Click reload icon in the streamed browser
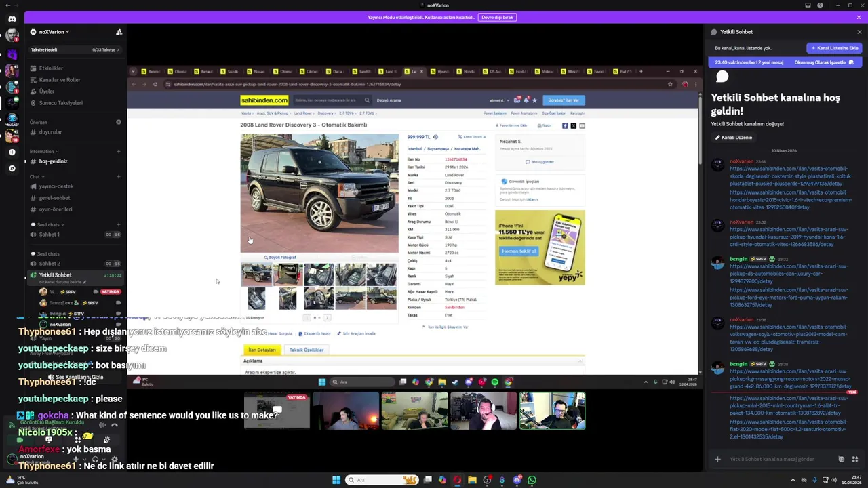The height and width of the screenshot is (488, 868). click(x=155, y=85)
